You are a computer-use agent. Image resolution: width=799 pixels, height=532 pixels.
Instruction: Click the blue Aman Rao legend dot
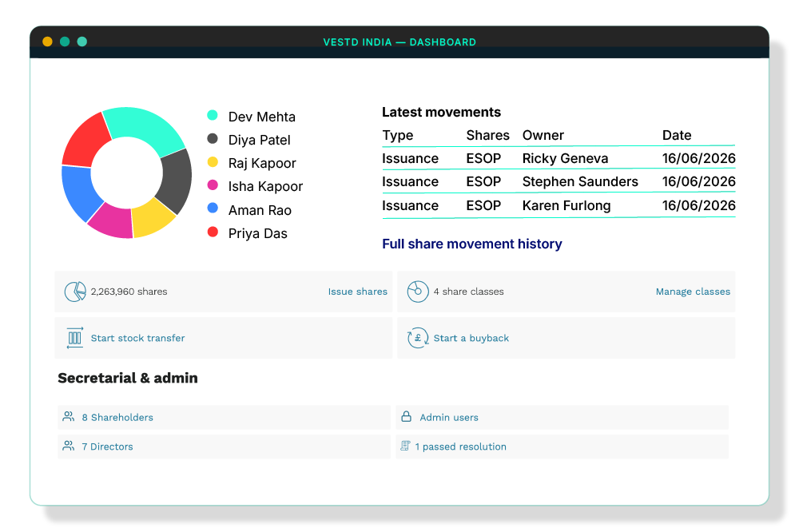tap(213, 208)
